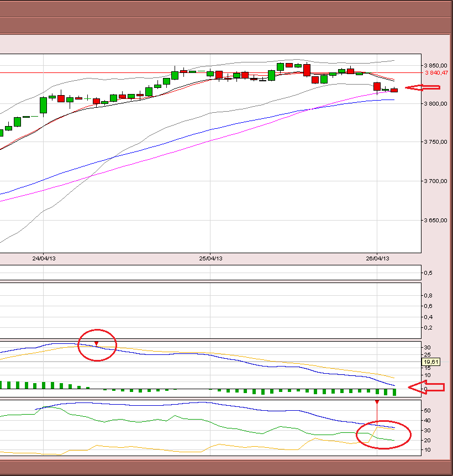Click the 40 value on the bottom scale

pos(427,421)
